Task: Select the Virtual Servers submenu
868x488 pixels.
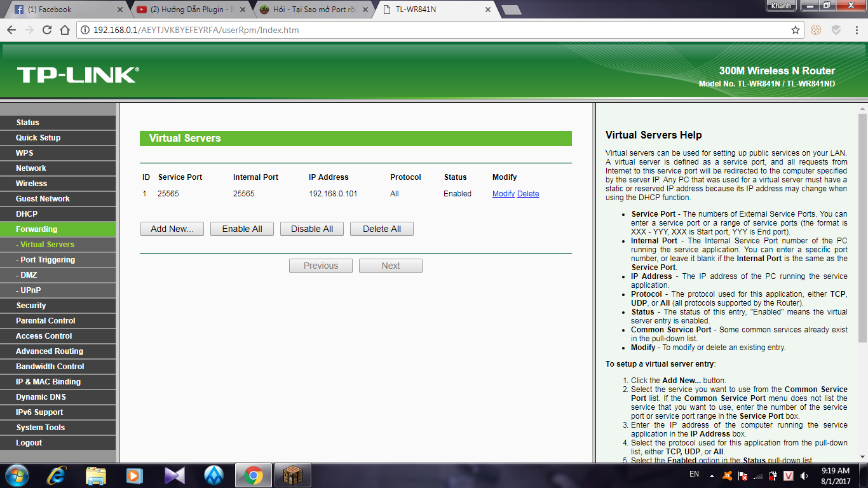Action: [x=58, y=245]
